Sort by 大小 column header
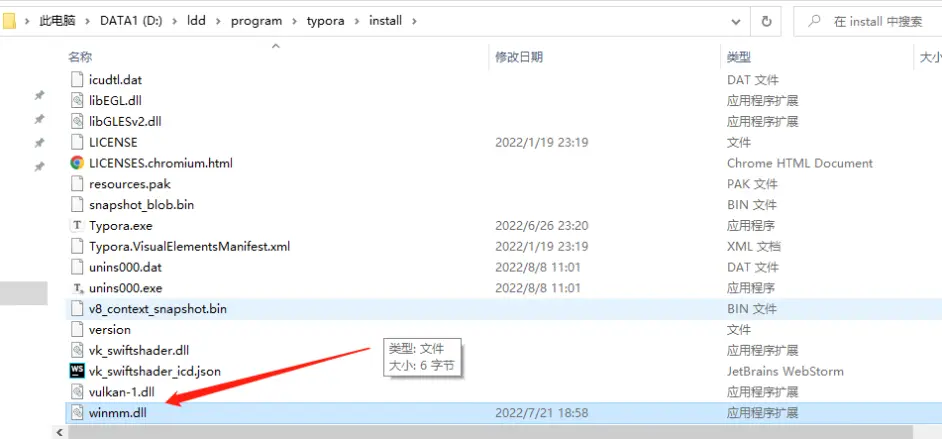Viewport: 942px width, 439px height. 931,57
